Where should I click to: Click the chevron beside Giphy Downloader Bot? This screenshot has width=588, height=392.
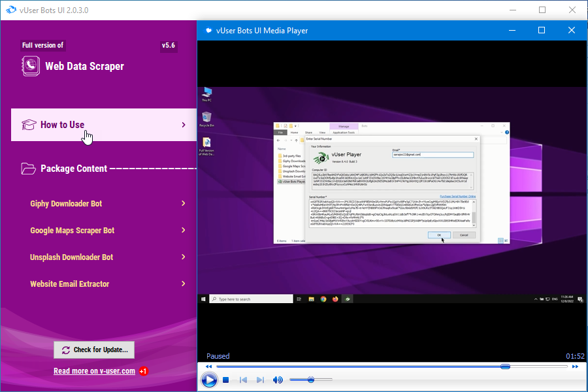(x=184, y=203)
